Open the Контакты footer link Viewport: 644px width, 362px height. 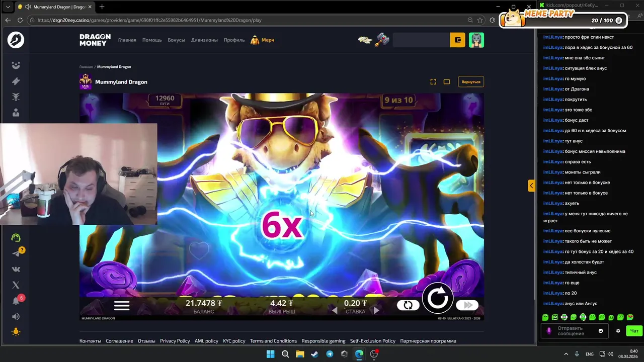coord(90,341)
